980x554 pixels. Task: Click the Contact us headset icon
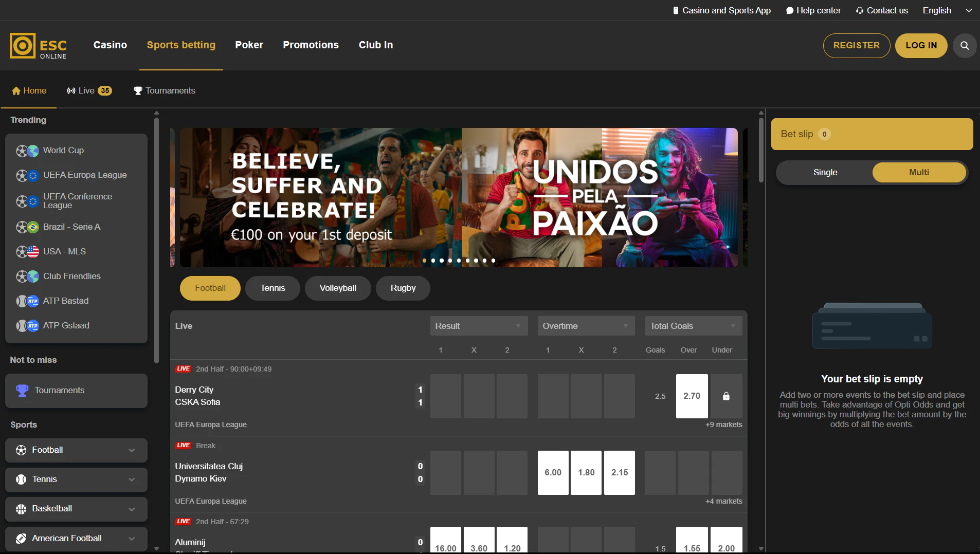pos(860,10)
